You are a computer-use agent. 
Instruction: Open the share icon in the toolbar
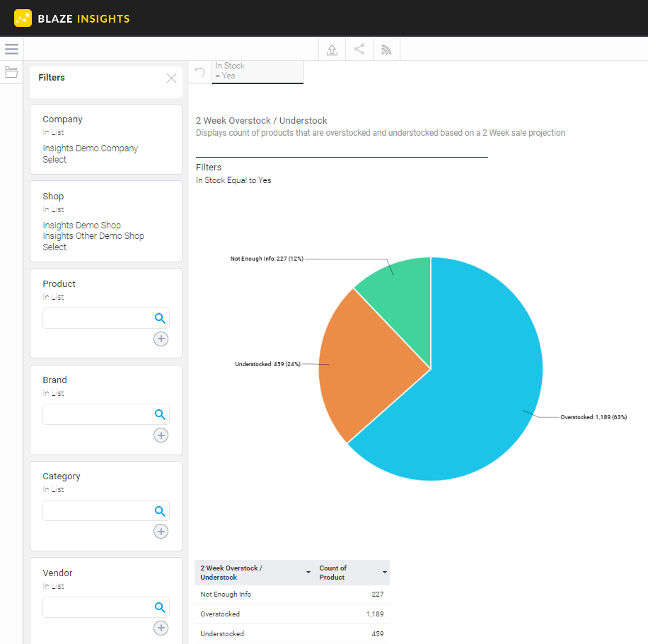tap(359, 49)
